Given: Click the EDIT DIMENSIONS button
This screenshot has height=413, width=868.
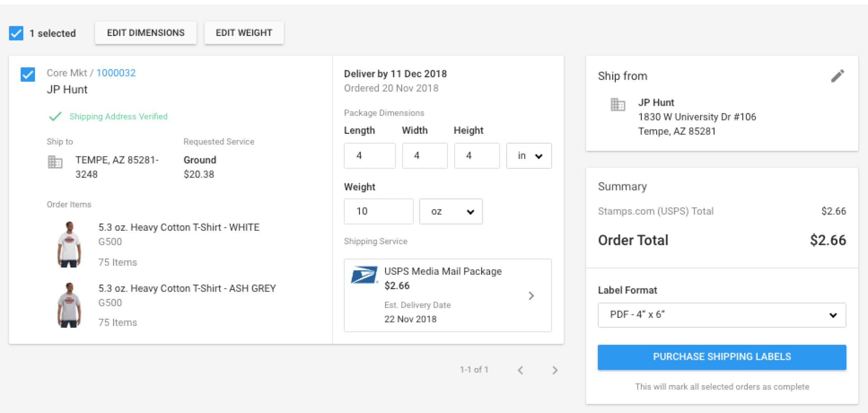Looking at the screenshot, I should tap(145, 32).
